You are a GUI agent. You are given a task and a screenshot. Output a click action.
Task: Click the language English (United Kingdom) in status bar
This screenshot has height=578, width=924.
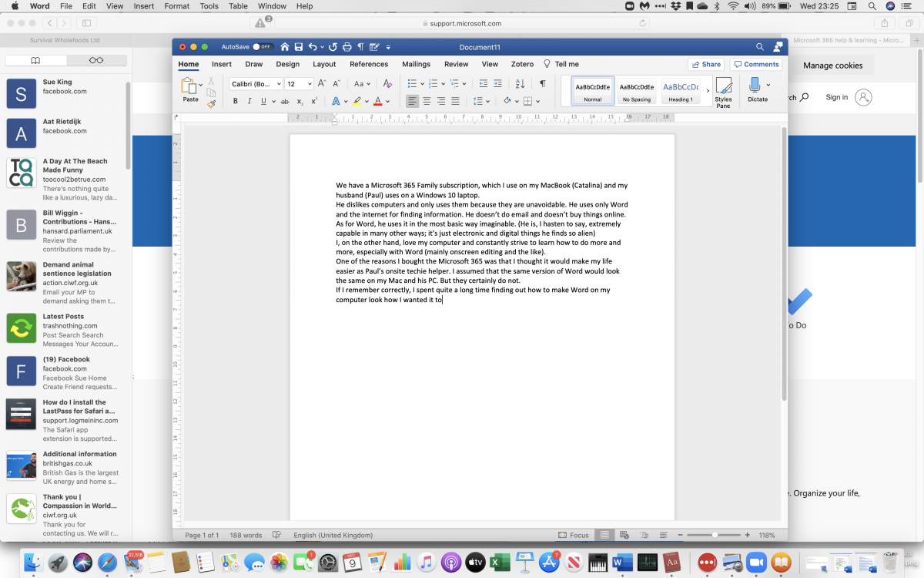333,535
